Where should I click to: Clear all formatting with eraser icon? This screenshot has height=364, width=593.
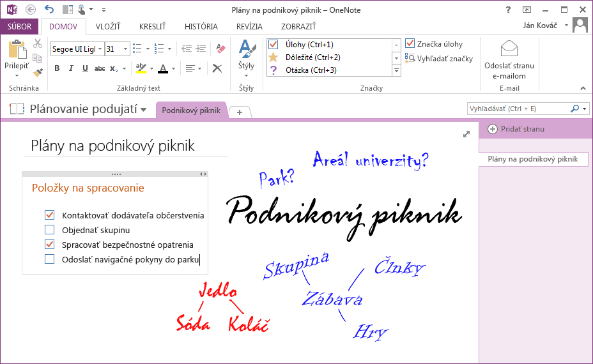click(x=220, y=49)
